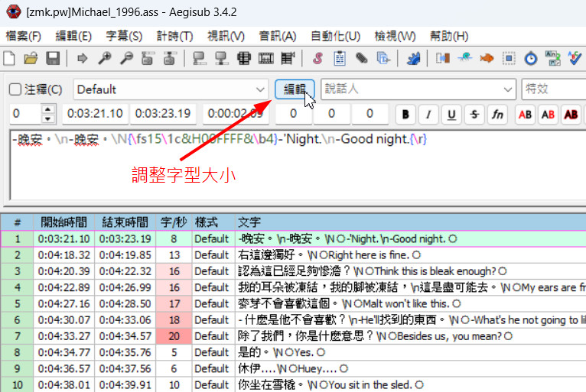Open font name chooser (fn) button
This screenshot has width=586, height=392.
[x=497, y=115]
